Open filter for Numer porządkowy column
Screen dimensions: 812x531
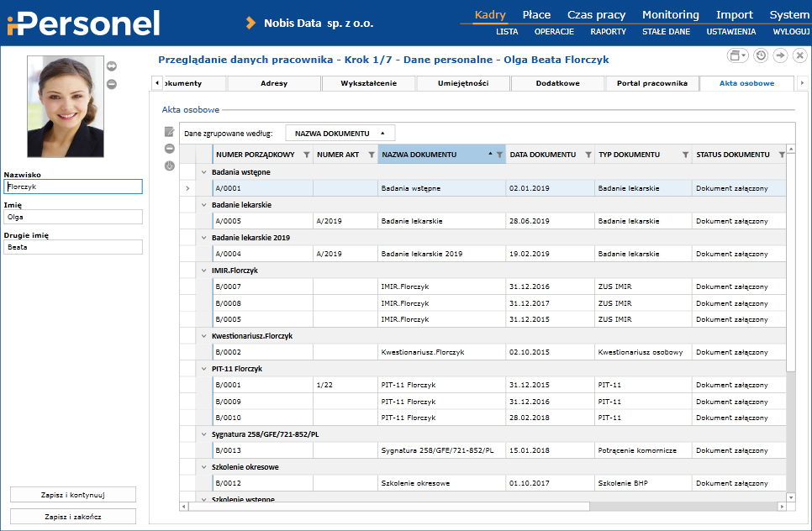(306, 155)
